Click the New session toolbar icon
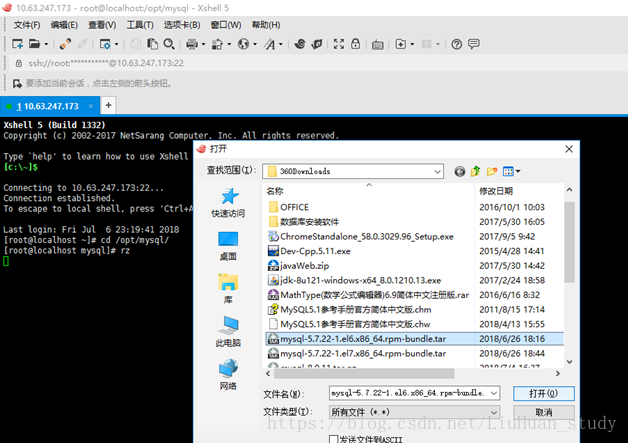The width and height of the screenshot is (628, 443). 17,44
